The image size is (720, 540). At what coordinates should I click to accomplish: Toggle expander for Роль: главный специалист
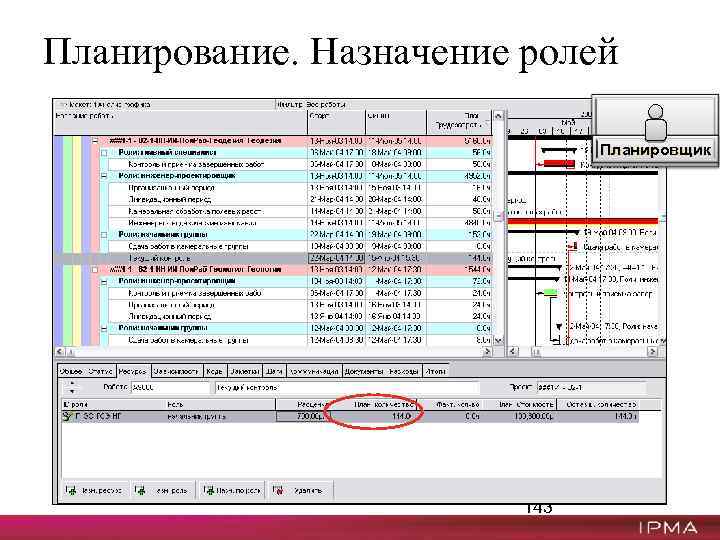pos(104,153)
